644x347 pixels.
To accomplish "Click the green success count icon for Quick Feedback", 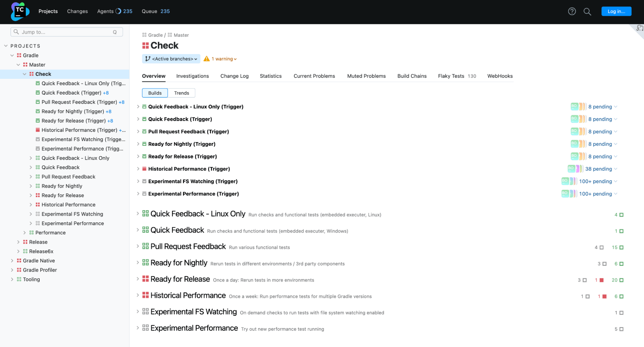I will 621,231.
